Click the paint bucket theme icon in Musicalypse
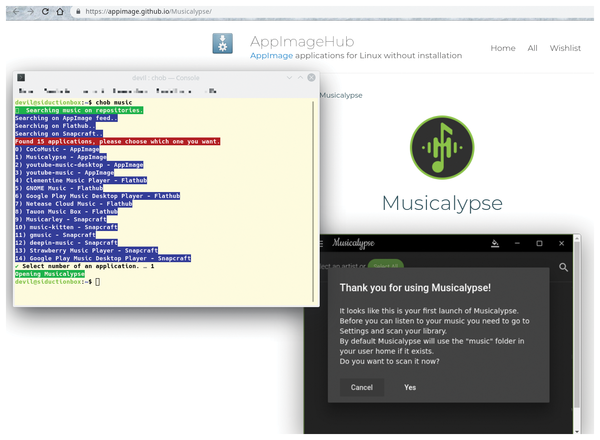The image size is (600, 440). [x=495, y=243]
